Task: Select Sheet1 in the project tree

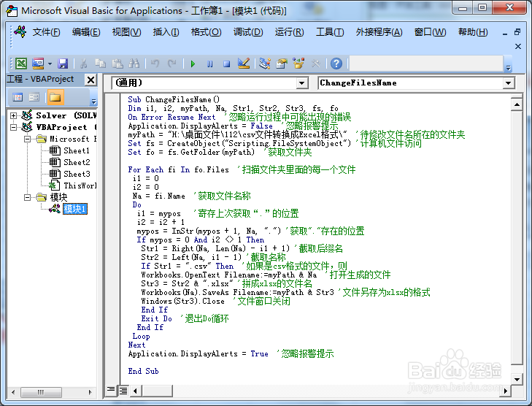Action: coord(77,150)
